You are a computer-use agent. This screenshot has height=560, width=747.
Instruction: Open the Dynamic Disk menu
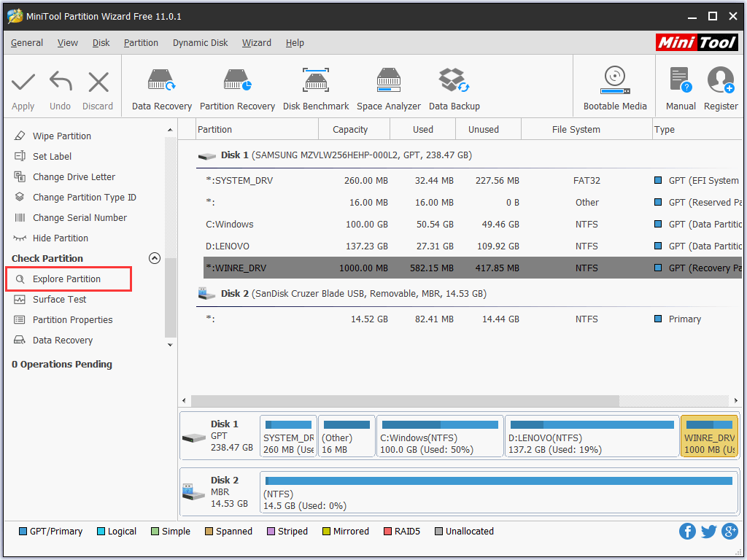tap(200, 43)
